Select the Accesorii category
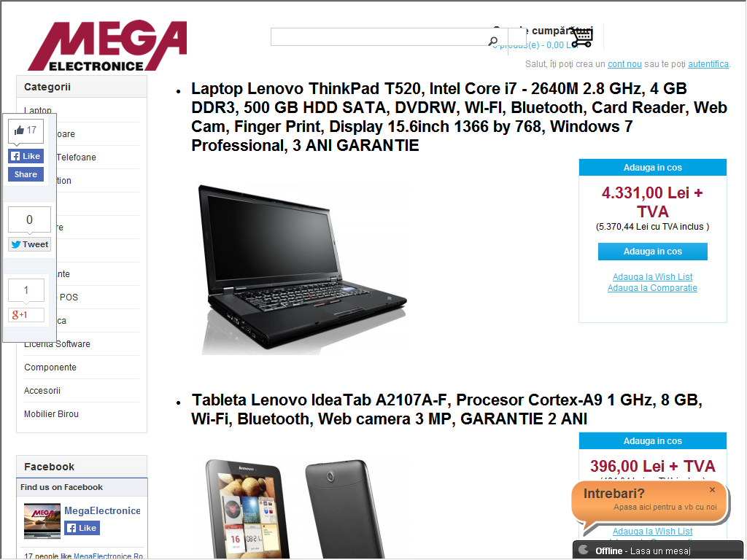The image size is (747, 560). point(42,391)
